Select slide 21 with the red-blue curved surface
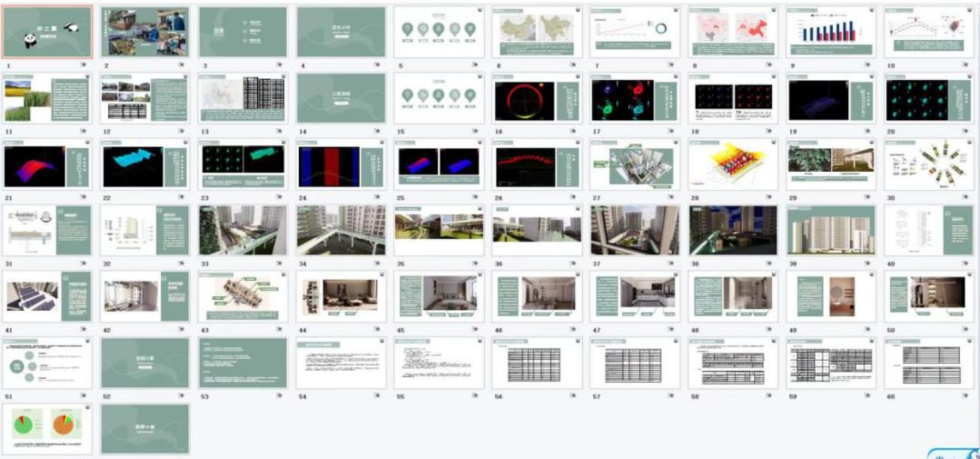 pos(47,163)
